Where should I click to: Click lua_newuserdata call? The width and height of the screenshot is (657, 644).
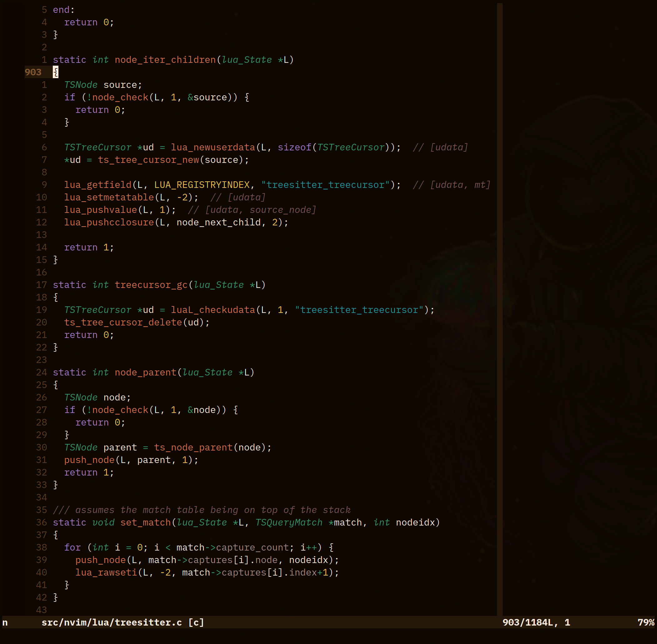pyautogui.click(x=213, y=148)
